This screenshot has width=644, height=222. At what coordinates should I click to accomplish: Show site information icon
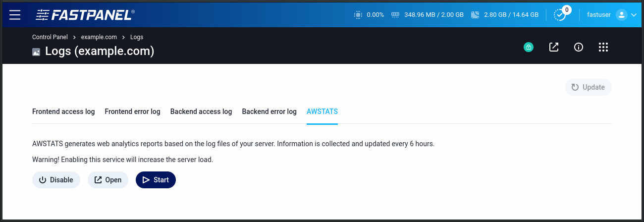pyautogui.click(x=578, y=47)
